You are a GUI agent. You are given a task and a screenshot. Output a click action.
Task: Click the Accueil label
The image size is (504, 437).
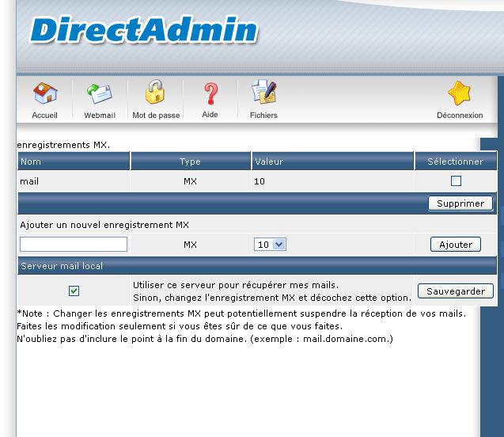[44, 115]
